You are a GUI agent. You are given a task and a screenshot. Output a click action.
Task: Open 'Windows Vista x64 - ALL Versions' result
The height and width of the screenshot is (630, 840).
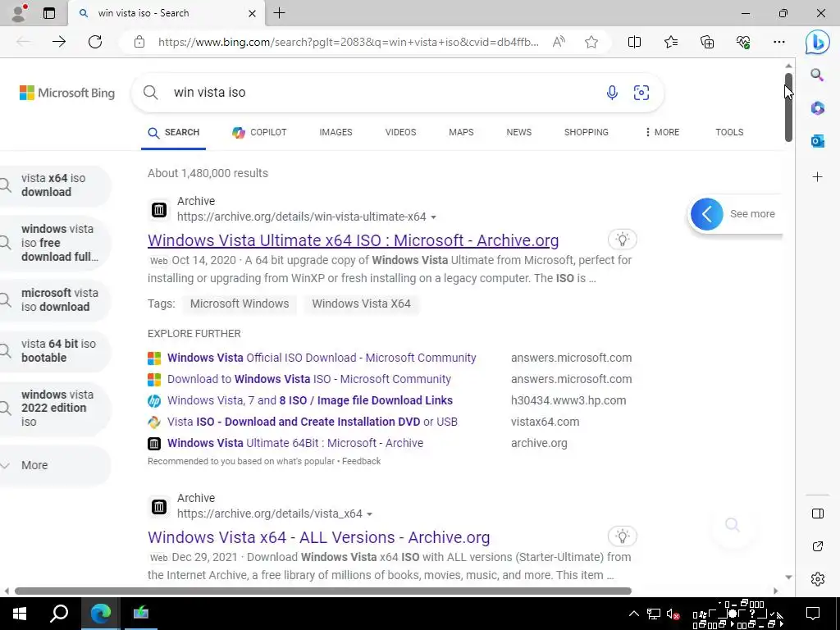coord(319,537)
